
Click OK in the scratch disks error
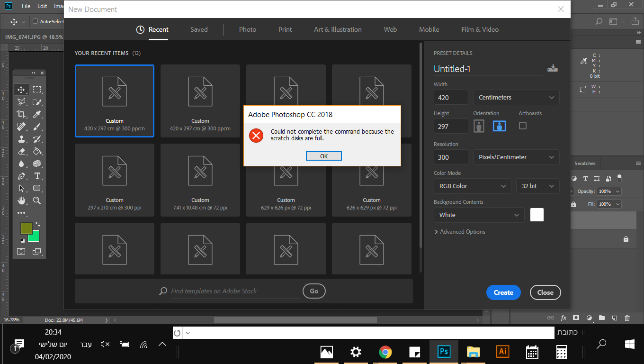[x=324, y=156]
